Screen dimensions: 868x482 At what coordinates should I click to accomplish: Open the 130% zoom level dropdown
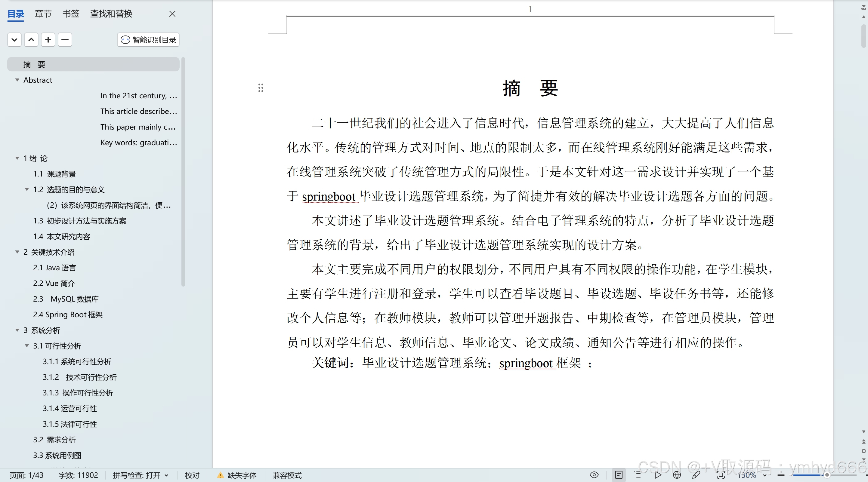[765, 475]
